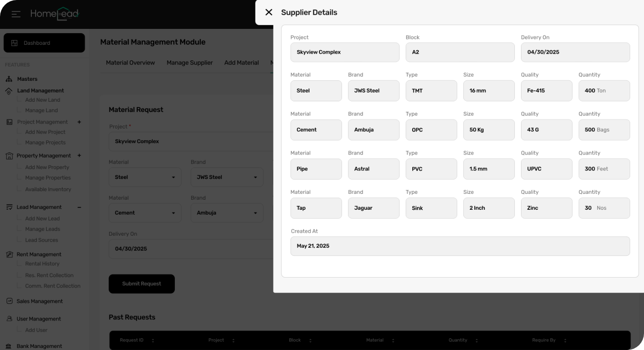
Task: Submit the material request
Action: pos(142,284)
